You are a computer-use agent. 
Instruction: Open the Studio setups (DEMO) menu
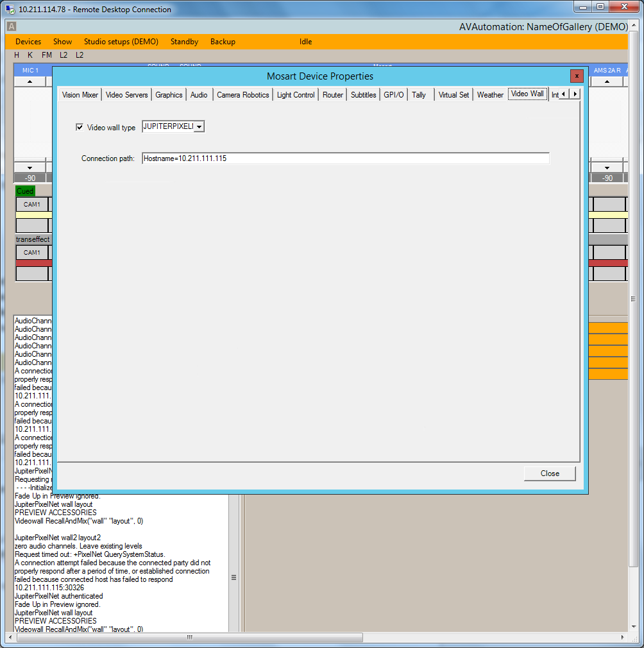(x=121, y=42)
